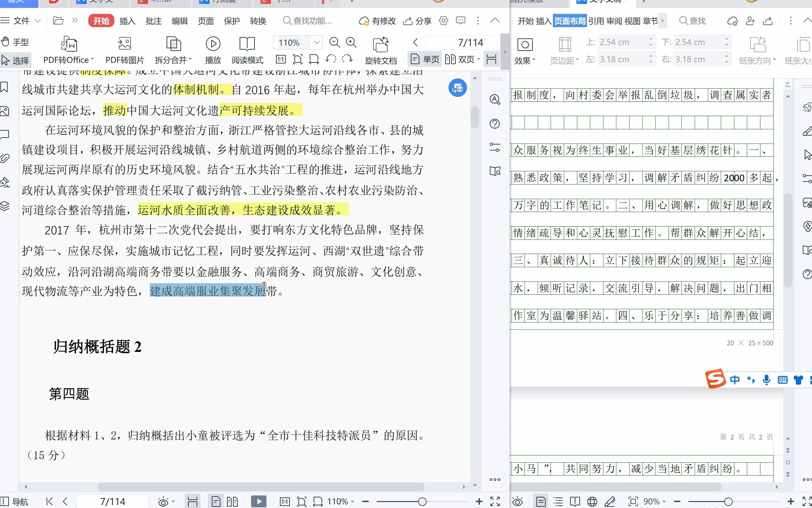Click the 查找功能 search box
This screenshot has width=812, height=508.
click(x=307, y=21)
